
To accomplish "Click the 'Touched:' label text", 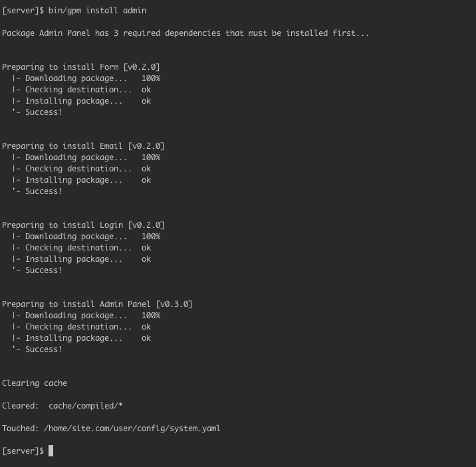I will pyautogui.click(x=21, y=428).
